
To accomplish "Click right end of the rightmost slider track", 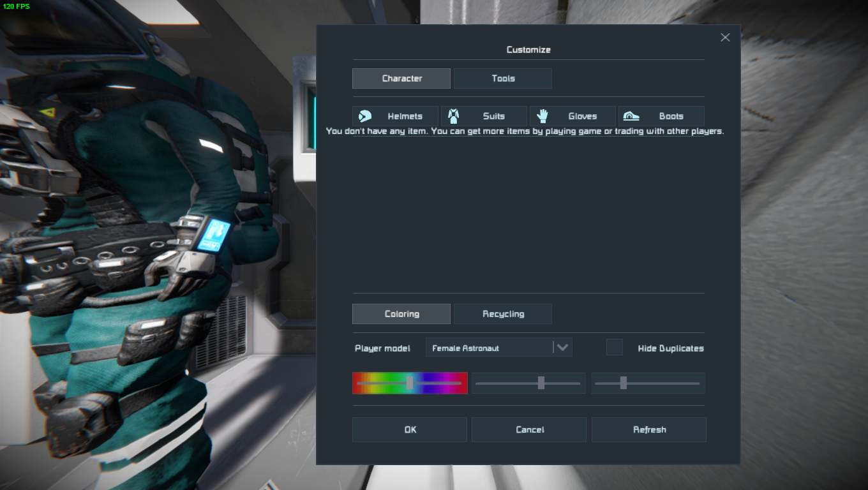I will 698,383.
